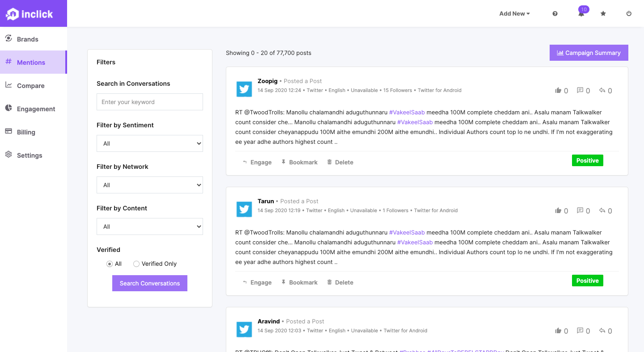Click the inclick logo
This screenshot has height=352, width=644.
pyautogui.click(x=30, y=14)
